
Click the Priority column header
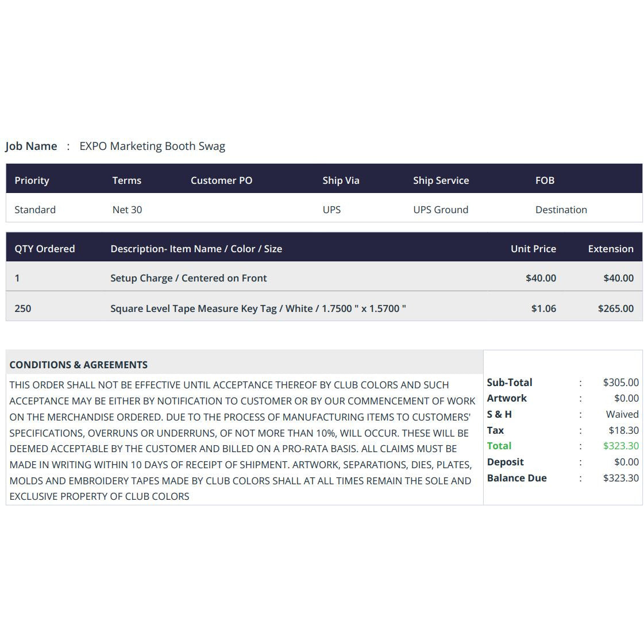coord(32,180)
